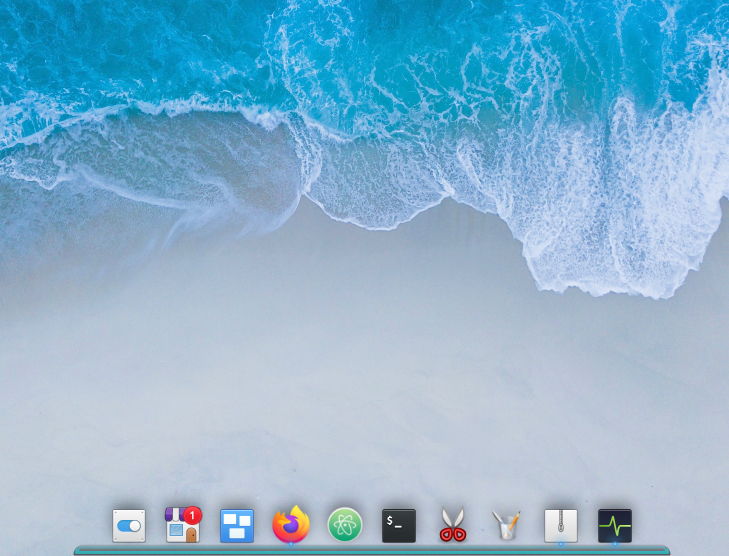Launch AppCenter store with notification badge
Screen dimensions: 729x556
(183, 525)
